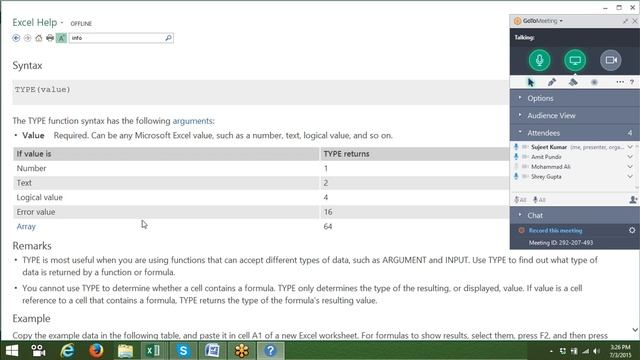
Task: Click the 'Logical value' table cell
Action: [x=166, y=198]
